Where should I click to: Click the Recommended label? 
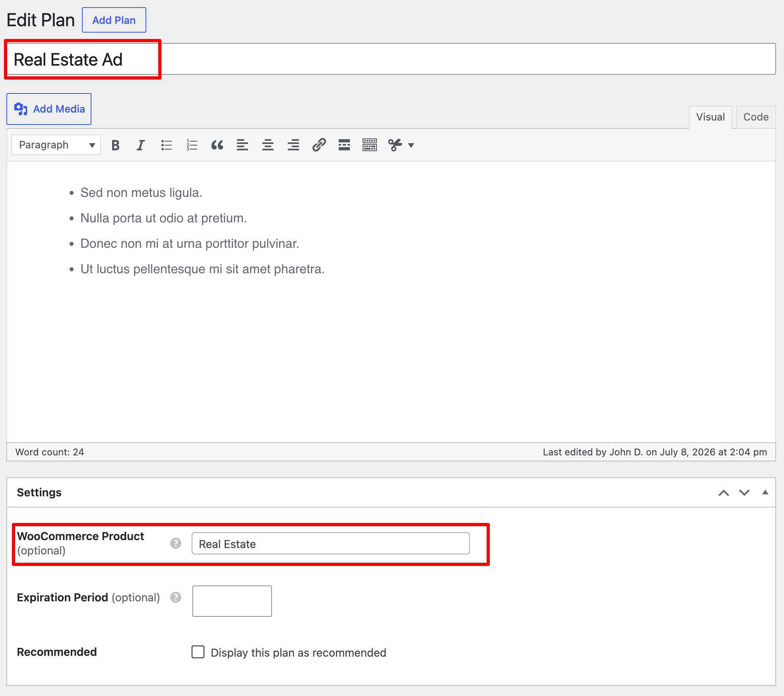pos(57,652)
